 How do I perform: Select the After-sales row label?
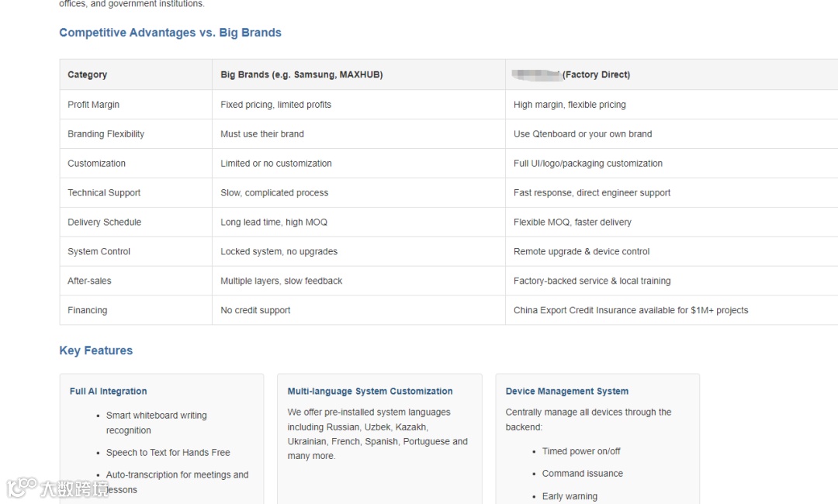click(x=89, y=281)
